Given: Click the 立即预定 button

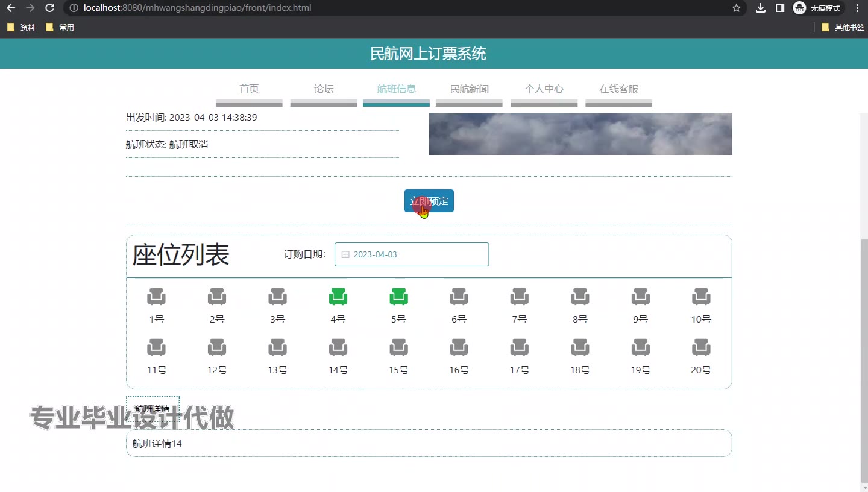Looking at the screenshot, I should click(x=429, y=201).
